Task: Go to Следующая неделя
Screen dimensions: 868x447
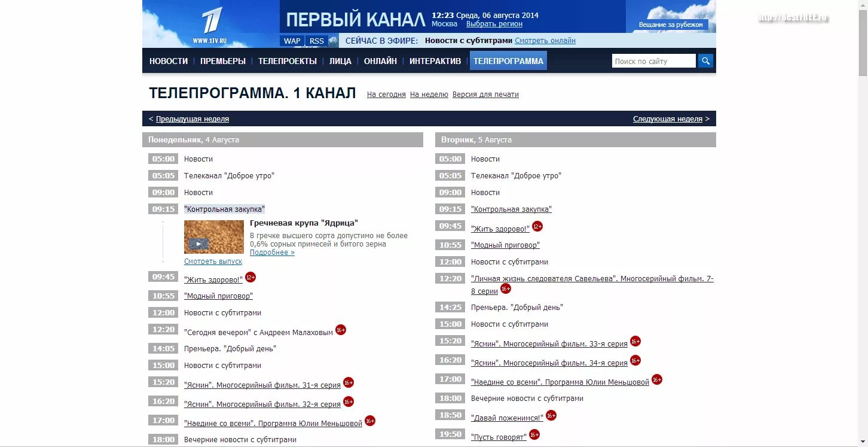Action: click(668, 119)
